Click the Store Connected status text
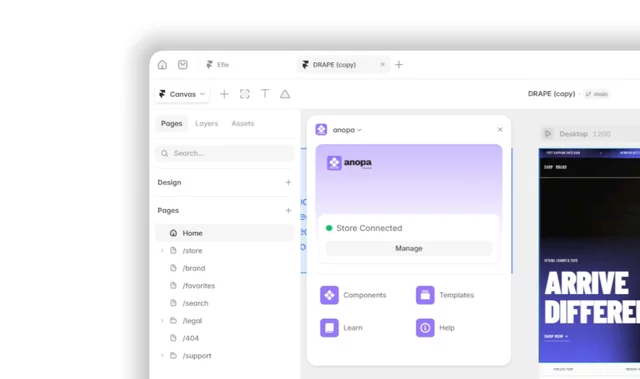The height and width of the screenshot is (379, 640). click(369, 228)
